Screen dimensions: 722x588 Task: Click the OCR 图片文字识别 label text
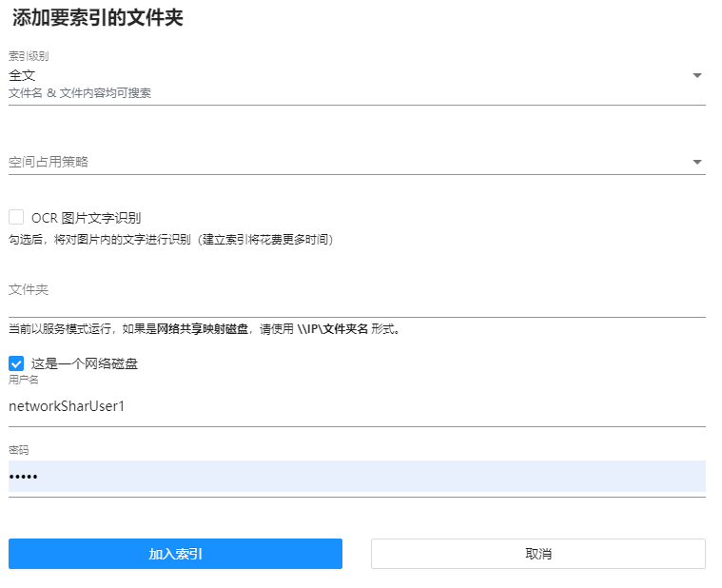pos(86,218)
